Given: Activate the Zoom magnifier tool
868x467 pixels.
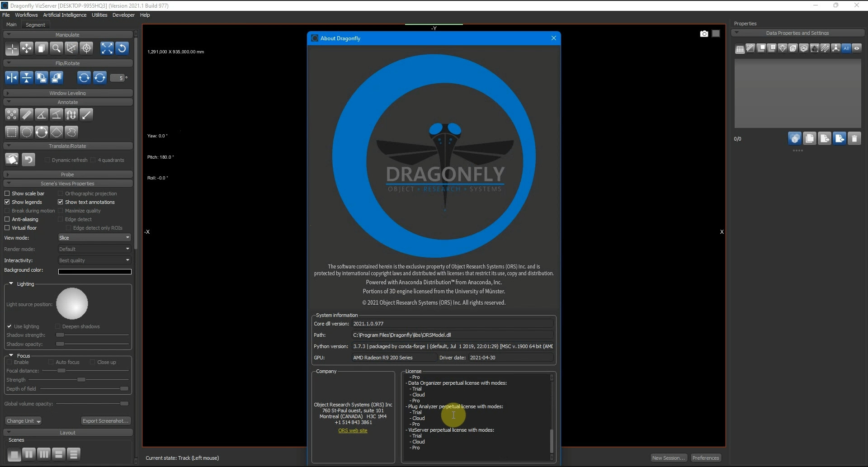Looking at the screenshot, I should pyautogui.click(x=57, y=48).
